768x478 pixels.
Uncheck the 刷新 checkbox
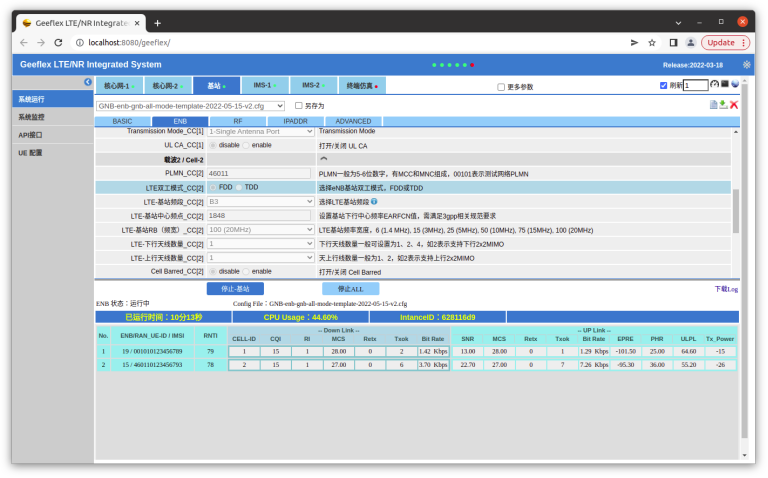[663, 85]
